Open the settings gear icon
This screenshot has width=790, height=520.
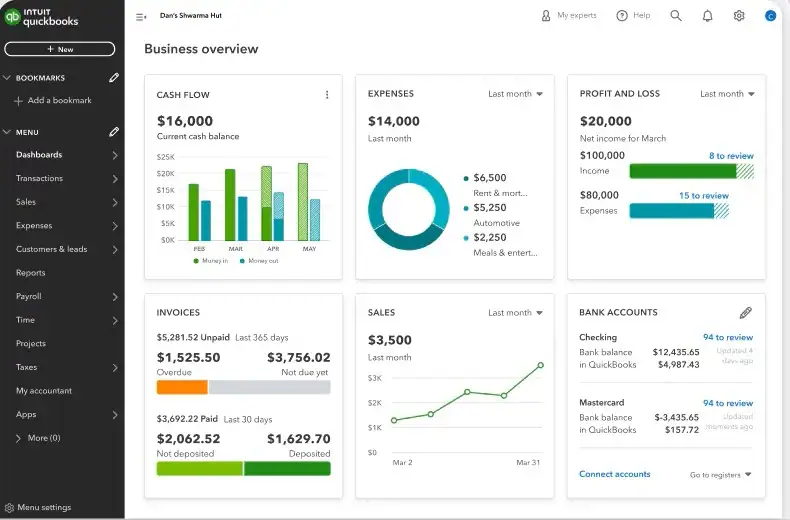point(739,16)
